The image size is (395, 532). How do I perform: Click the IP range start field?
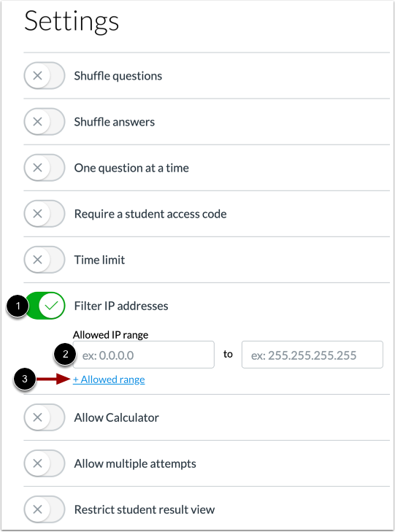pos(144,355)
